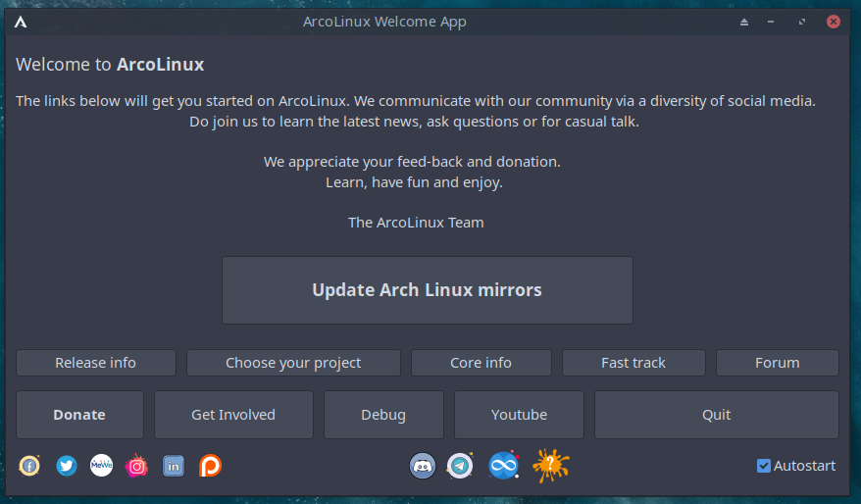This screenshot has height=504, width=861.
Task: Click the eject-shaped title bar button
Action: 744,22
